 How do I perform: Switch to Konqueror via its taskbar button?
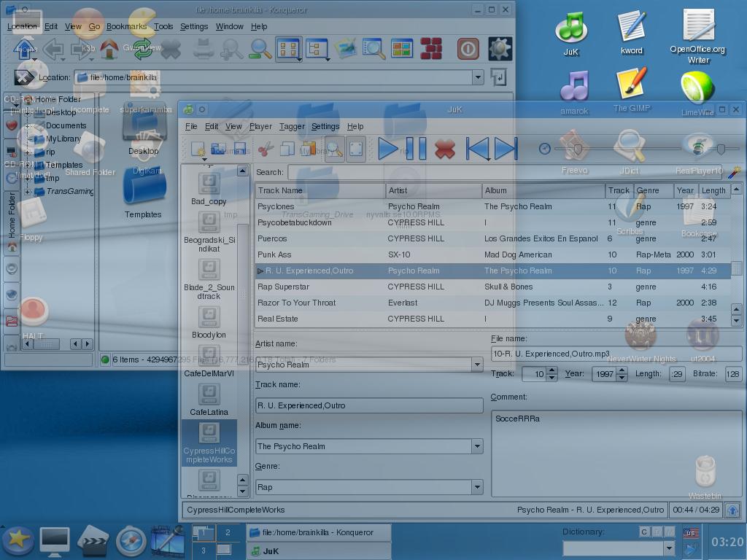coord(318,532)
